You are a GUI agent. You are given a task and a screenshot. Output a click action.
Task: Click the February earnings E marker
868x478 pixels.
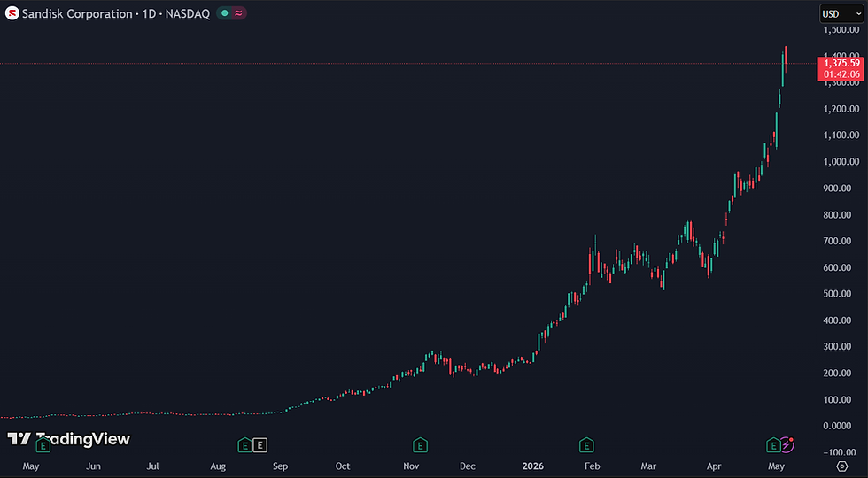tap(586, 444)
